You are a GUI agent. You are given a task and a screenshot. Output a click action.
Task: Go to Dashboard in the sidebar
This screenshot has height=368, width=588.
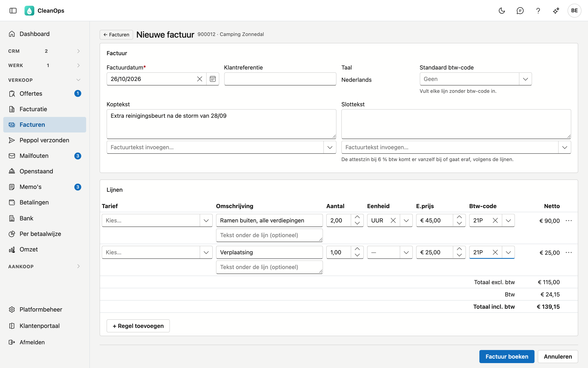45,34
